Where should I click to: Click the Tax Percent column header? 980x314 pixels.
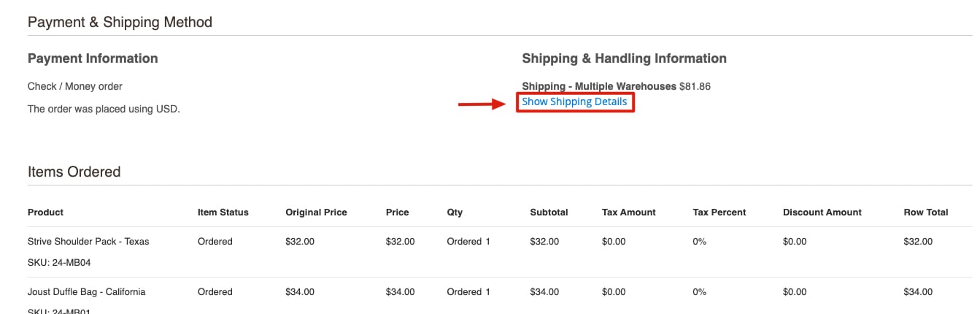719,212
